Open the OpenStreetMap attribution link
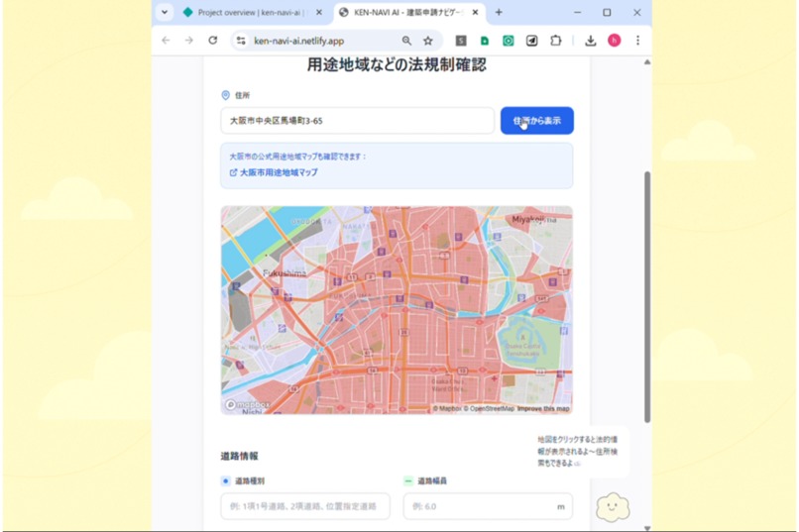Screen dimensions: 799x532 pos(489,408)
